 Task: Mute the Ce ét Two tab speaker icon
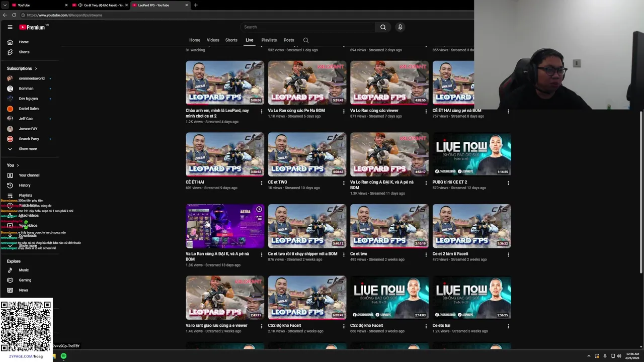pyautogui.click(x=79, y=5)
